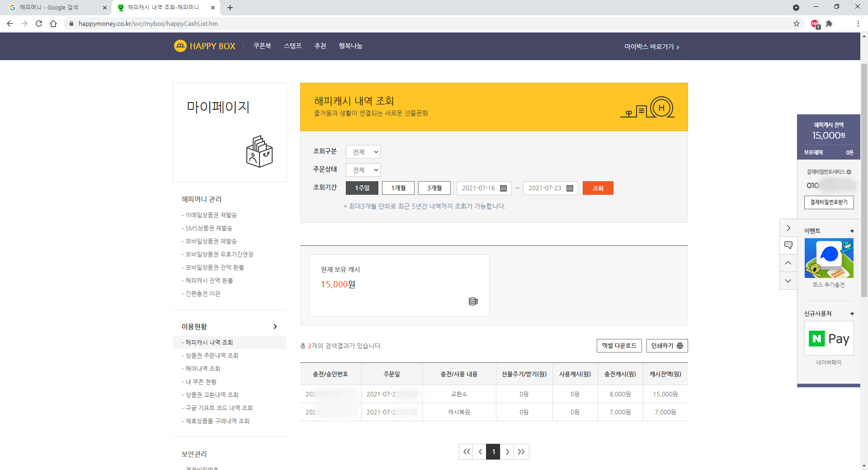
Task: Go to previous page arrow
Action: [x=480, y=451]
